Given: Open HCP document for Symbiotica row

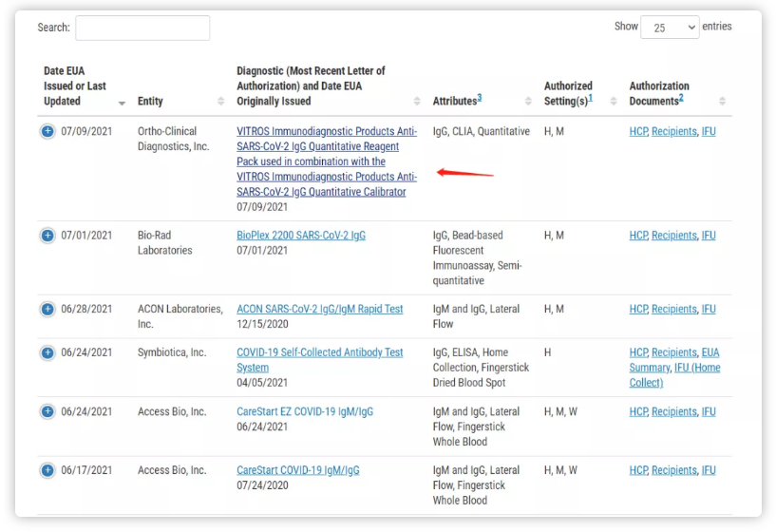Looking at the screenshot, I should tap(638, 352).
